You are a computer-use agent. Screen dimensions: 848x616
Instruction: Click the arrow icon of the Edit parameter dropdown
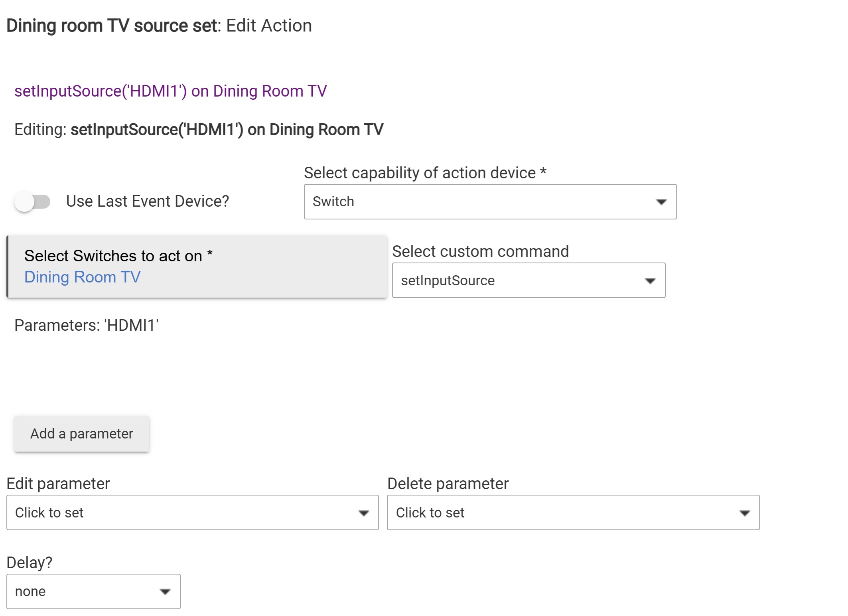click(x=363, y=513)
